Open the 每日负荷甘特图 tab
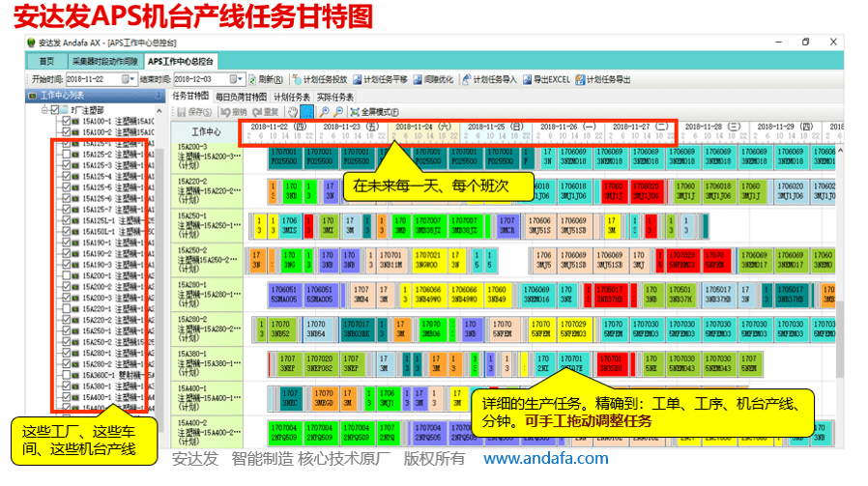This screenshot has width=868, height=486. (241, 97)
